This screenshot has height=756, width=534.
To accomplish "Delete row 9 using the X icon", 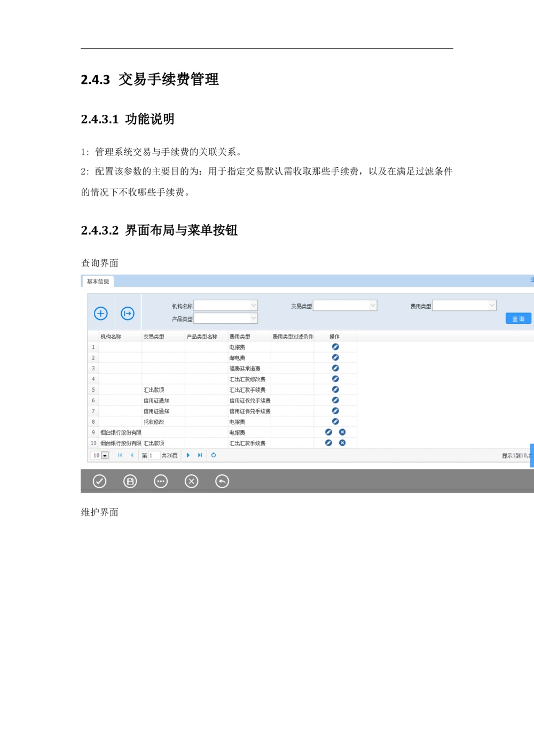I will pos(342,432).
